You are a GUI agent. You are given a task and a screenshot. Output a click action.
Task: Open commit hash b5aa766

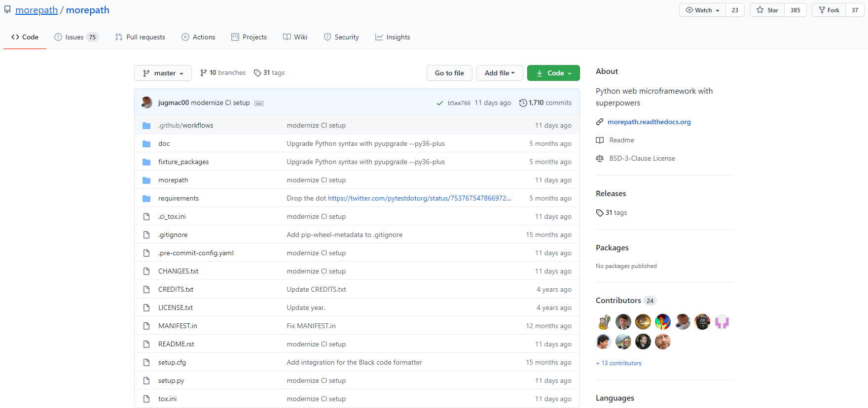[459, 103]
